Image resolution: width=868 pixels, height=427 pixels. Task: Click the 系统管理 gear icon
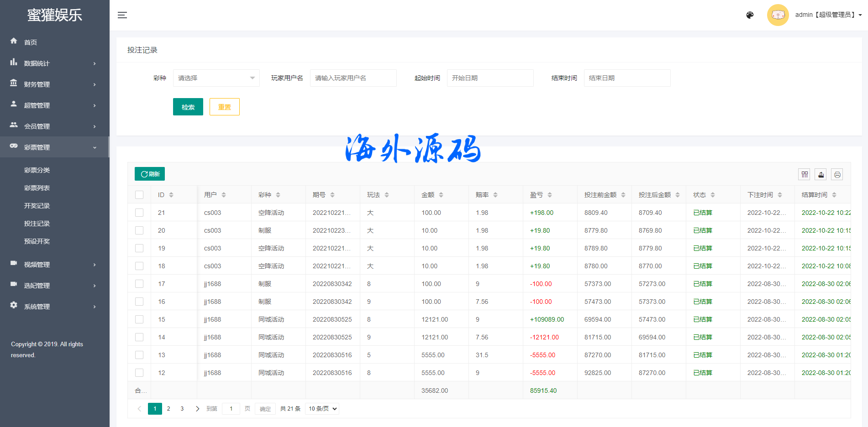[14, 305]
